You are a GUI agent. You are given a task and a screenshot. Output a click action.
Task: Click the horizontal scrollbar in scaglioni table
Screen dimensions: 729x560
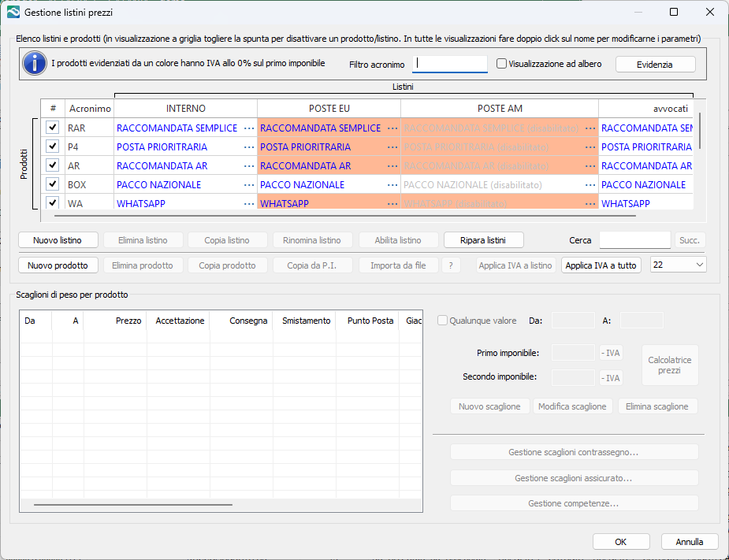(x=132, y=504)
